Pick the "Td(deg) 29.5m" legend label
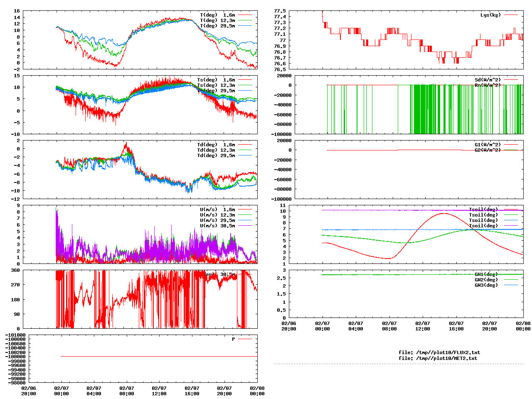The height and width of the screenshot is (399, 532). pyautogui.click(x=216, y=155)
